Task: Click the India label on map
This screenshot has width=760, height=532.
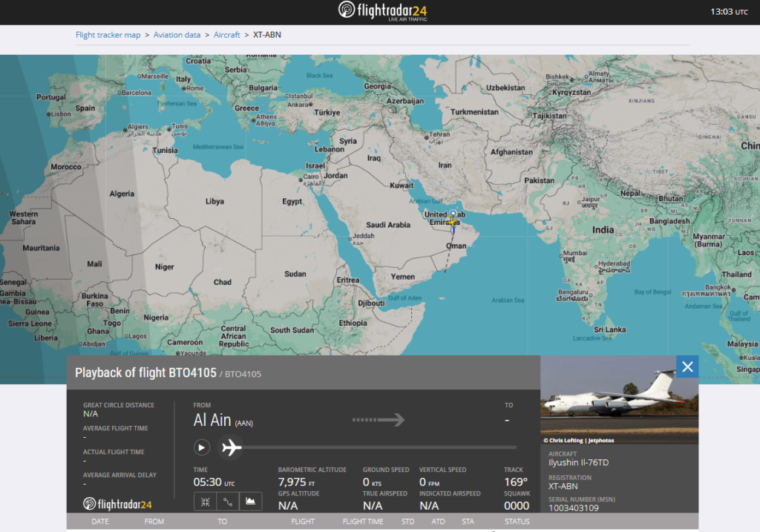Action: click(603, 230)
